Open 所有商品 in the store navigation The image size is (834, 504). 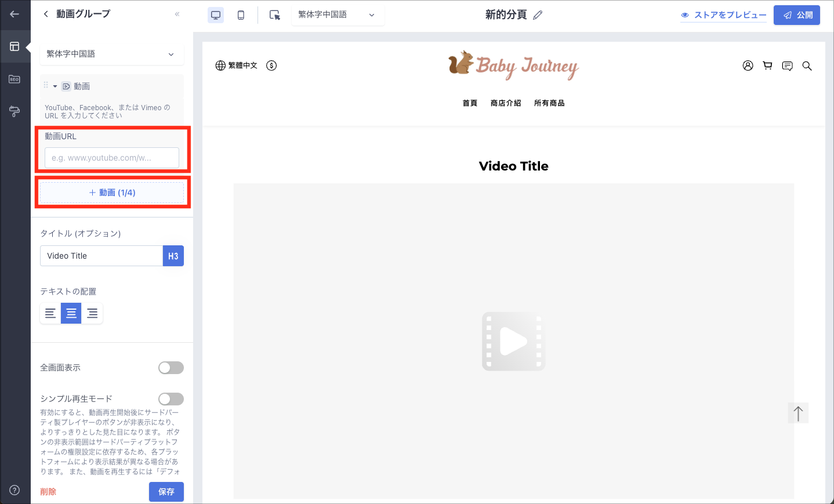click(549, 103)
